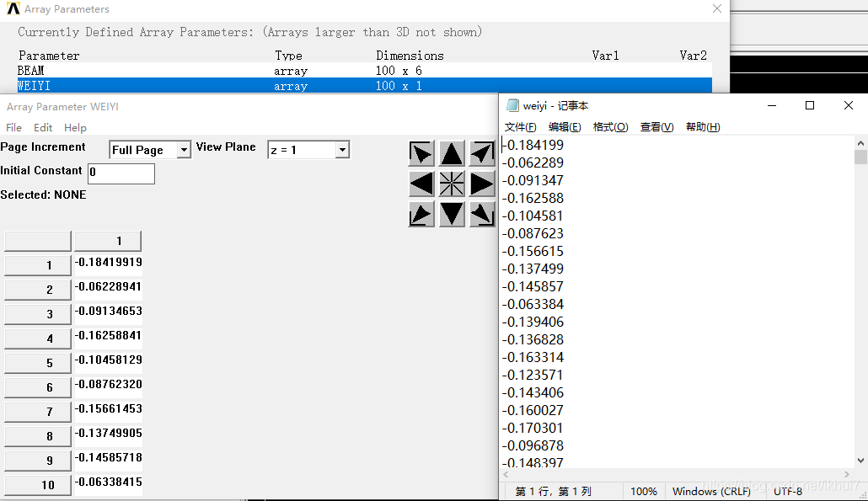Click Notepad horizontal scrollbar right arrow
Screen dimensions: 868x501
coord(847,474)
